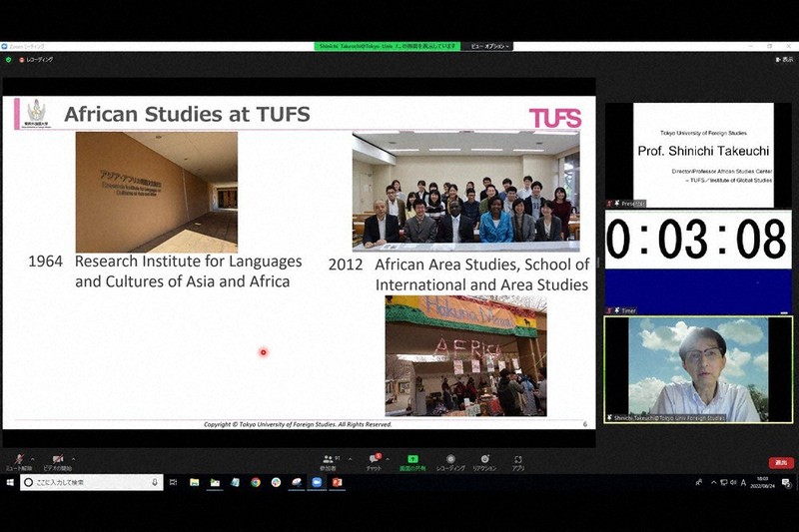Click the Africa festival photo on slide
Screen dimensions: 799x532
(x=465, y=356)
